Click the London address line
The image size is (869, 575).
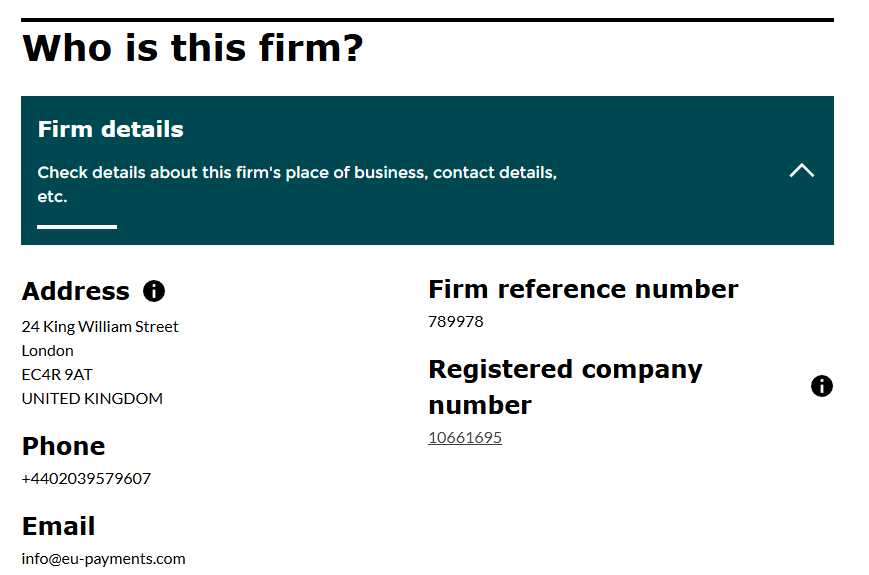point(48,350)
